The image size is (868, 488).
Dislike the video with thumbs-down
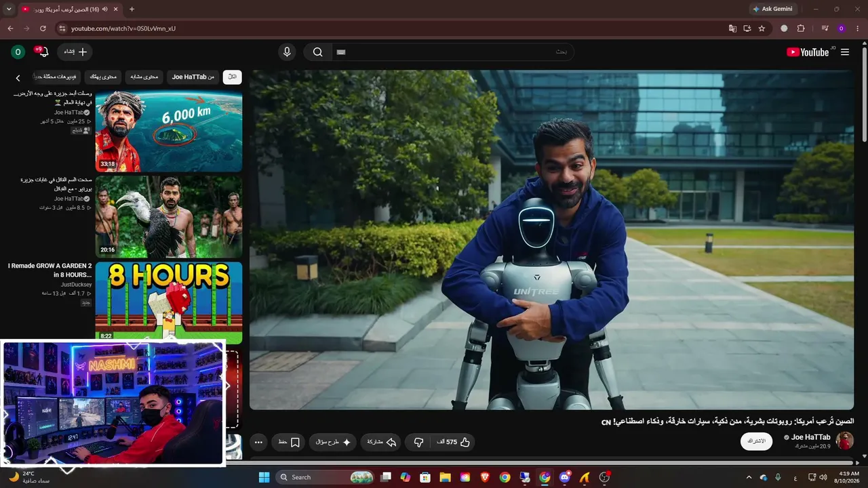418,442
